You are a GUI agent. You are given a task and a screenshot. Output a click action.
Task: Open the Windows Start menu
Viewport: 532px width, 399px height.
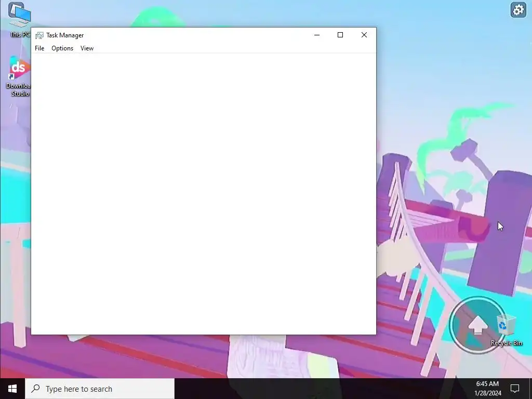pyautogui.click(x=12, y=389)
